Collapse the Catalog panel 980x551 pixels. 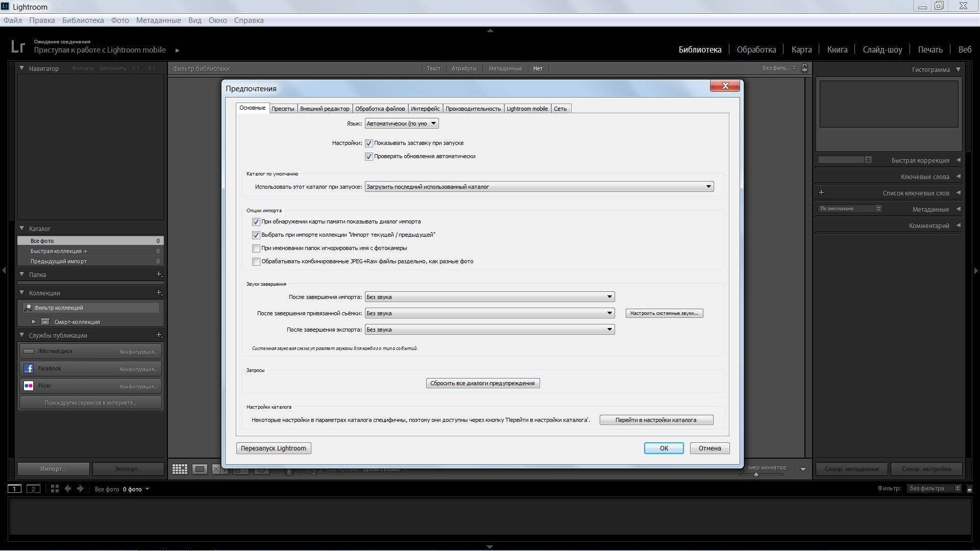[22, 229]
